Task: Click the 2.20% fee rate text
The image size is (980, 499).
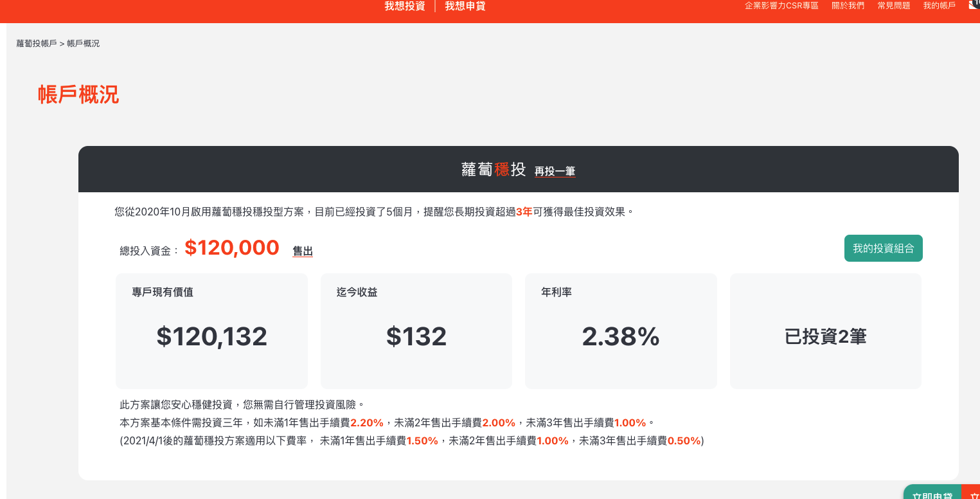Action: coord(367,422)
